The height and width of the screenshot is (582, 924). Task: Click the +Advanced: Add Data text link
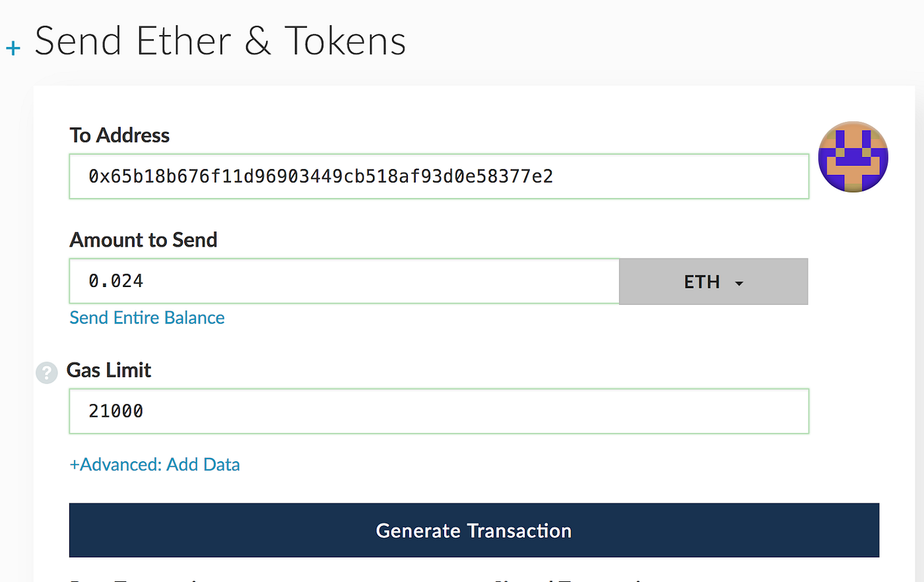(x=154, y=465)
